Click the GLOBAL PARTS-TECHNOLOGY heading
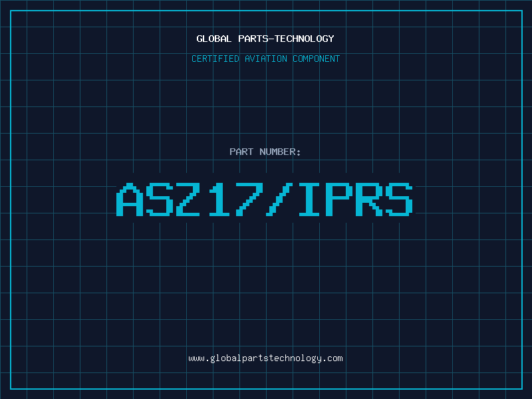Viewport: 532px width, 399px height. [x=265, y=39]
